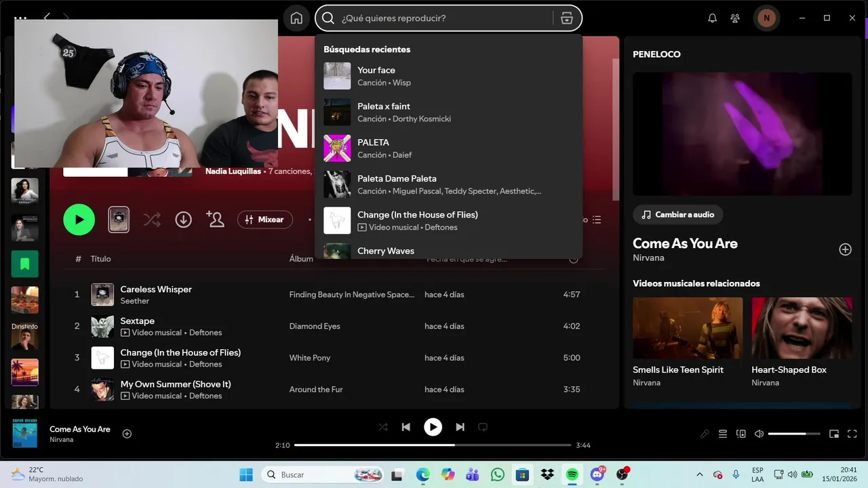Select recent search Paleta x faint
Image resolution: width=868 pixels, height=488 pixels.
point(448,112)
